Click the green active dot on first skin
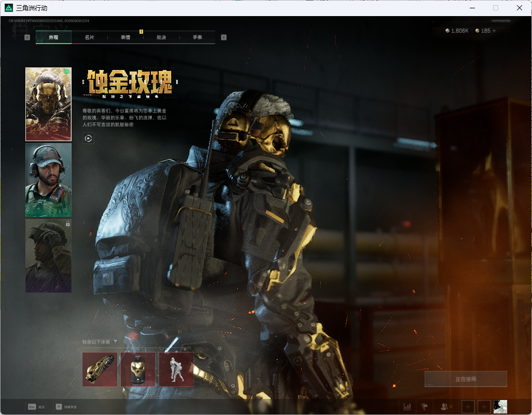Screen dimensions: 532x415 point(67,71)
